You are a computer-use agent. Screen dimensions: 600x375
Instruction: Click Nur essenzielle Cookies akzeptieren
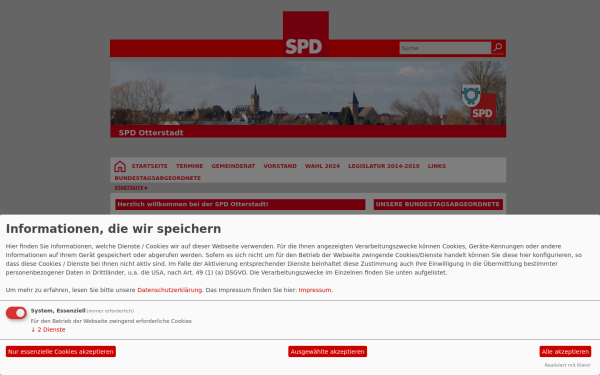[x=61, y=351]
